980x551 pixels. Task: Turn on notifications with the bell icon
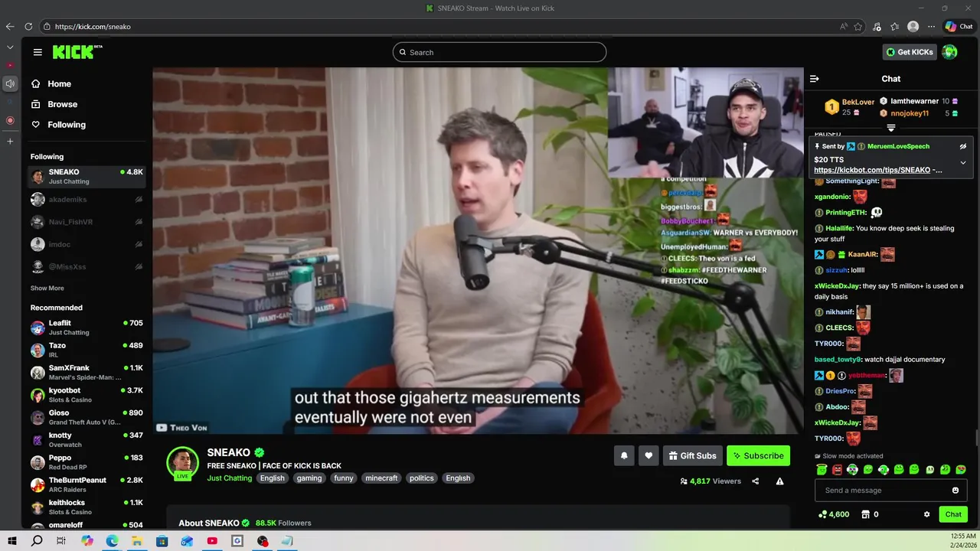pos(624,455)
